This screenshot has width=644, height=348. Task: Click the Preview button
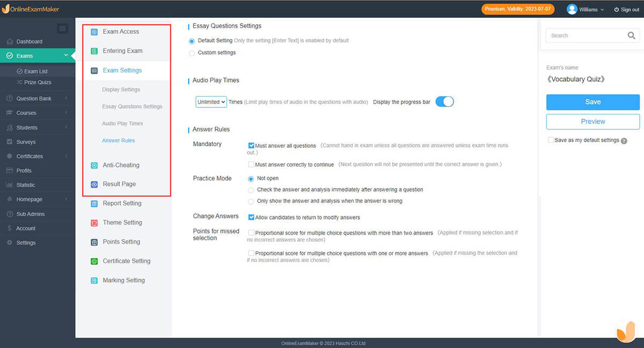point(592,122)
